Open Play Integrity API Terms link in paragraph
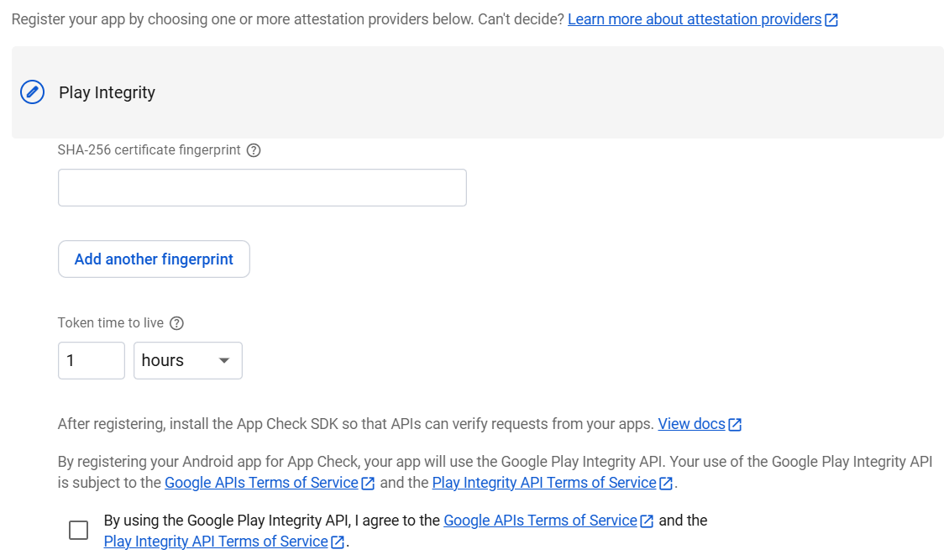Image resolution: width=949 pixels, height=560 pixels. pyautogui.click(x=543, y=483)
